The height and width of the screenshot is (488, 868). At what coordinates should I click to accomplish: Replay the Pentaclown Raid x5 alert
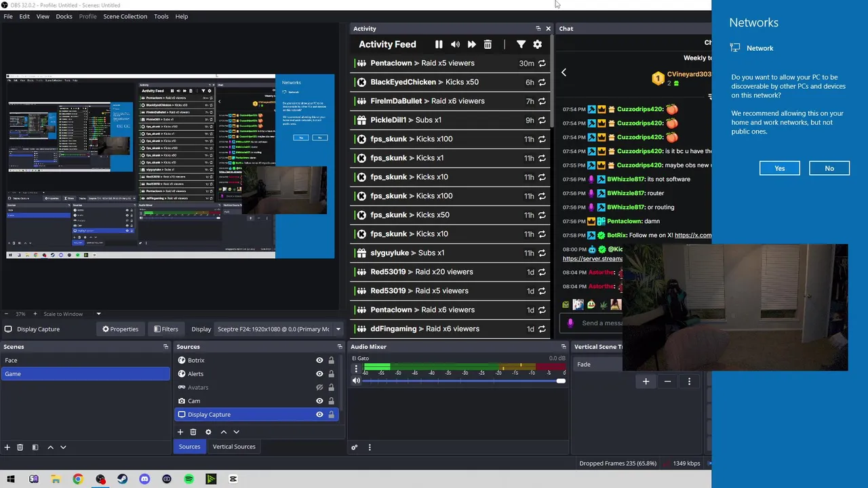coord(542,63)
